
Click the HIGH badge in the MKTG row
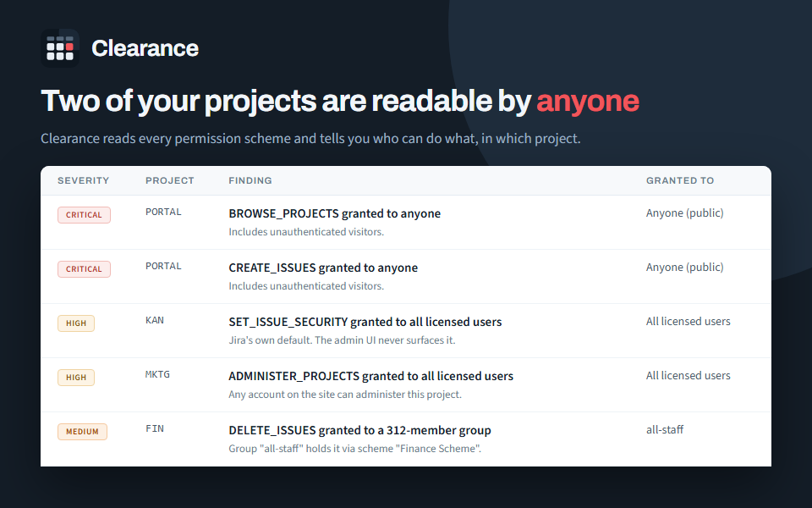click(x=76, y=378)
